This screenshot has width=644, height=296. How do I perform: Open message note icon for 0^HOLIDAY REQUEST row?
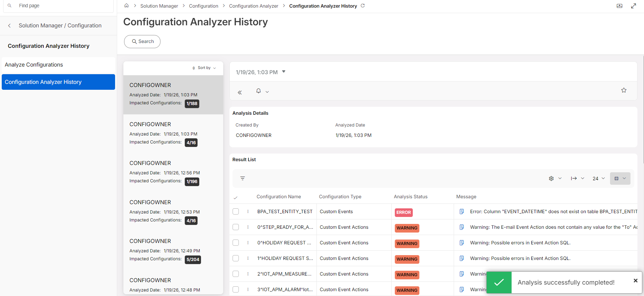tap(462, 243)
